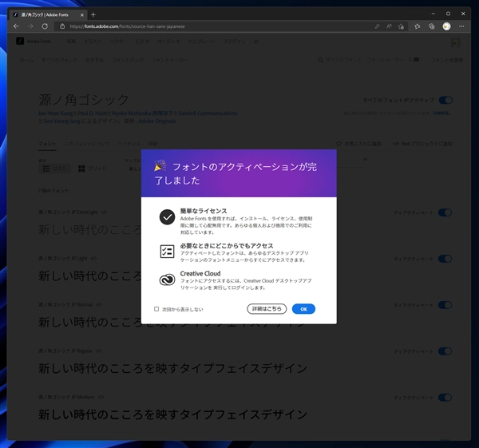Viewport: 479px width, 448px height.
Task: Open ベクター in the top menu
Action: click(118, 42)
